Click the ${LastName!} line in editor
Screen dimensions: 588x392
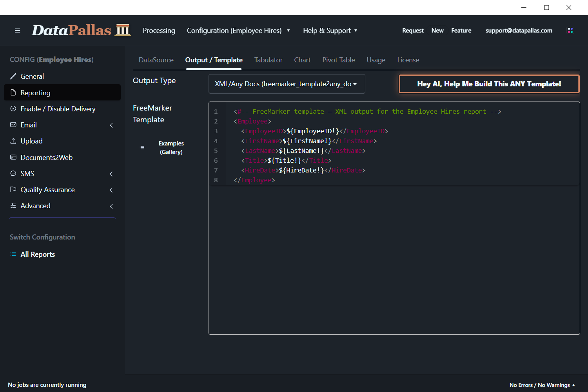(x=303, y=151)
